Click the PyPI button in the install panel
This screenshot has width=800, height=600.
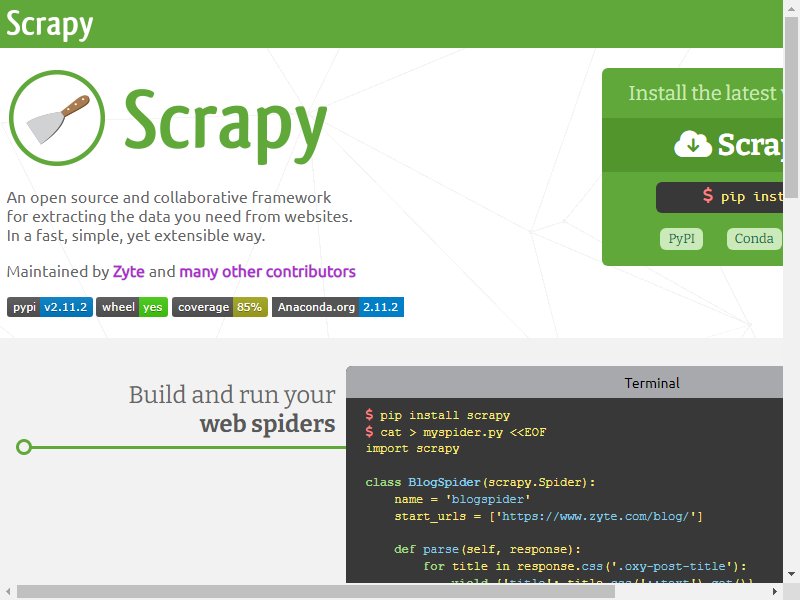pyautogui.click(x=681, y=238)
